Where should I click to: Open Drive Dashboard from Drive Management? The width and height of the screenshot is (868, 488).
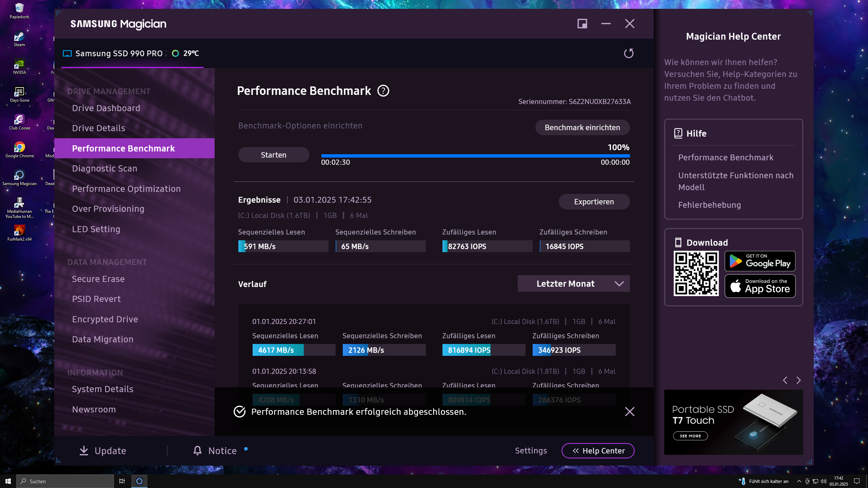(106, 108)
